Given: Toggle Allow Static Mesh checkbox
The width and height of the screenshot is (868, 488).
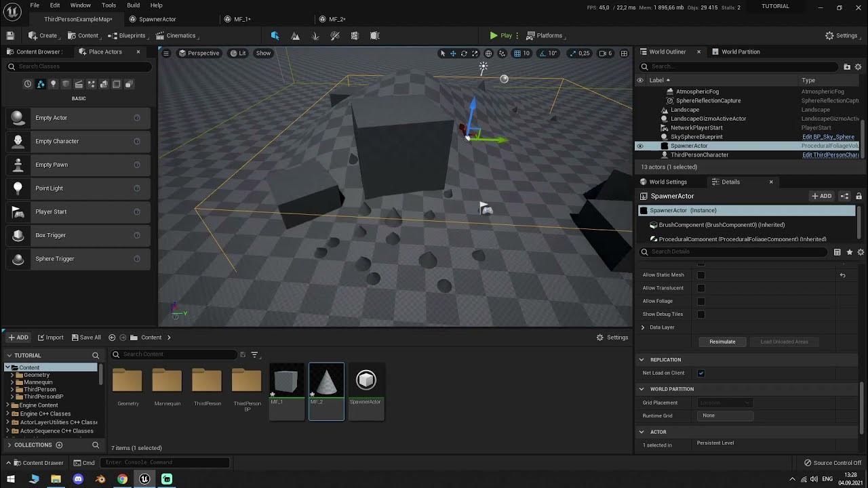Looking at the screenshot, I should [x=701, y=275].
